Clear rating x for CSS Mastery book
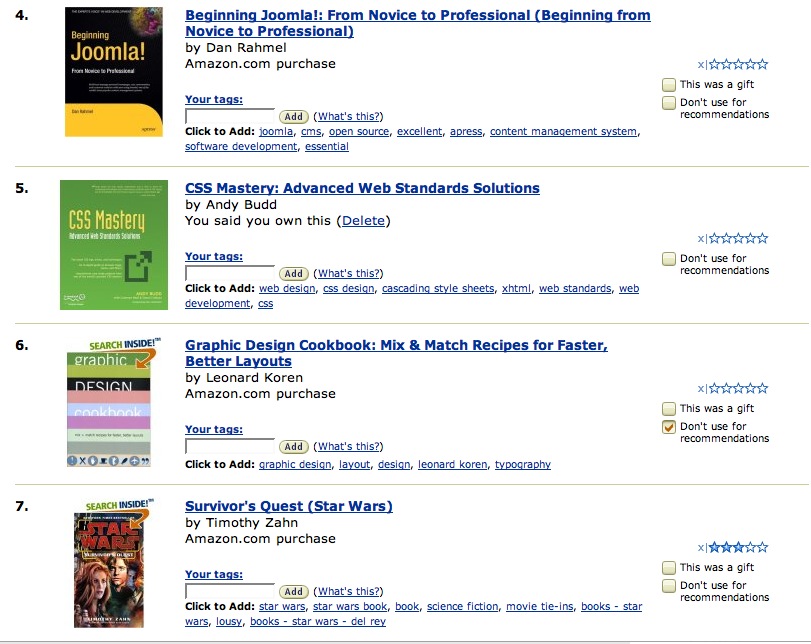The image size is (811, 644). pos(701,238)
